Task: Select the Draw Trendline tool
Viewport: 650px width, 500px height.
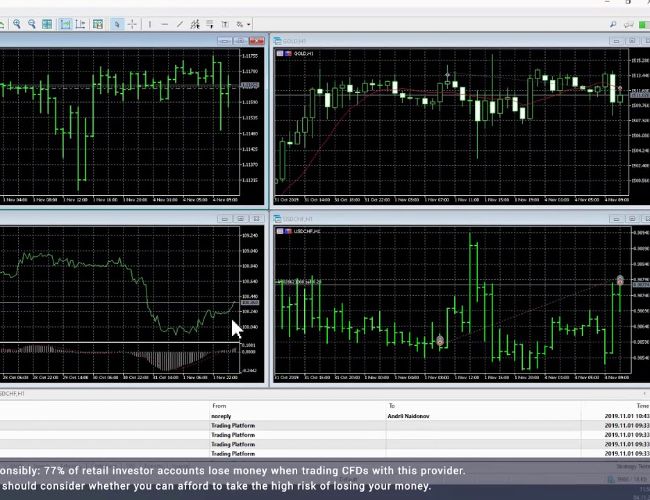Action: (x=180, y=24)
